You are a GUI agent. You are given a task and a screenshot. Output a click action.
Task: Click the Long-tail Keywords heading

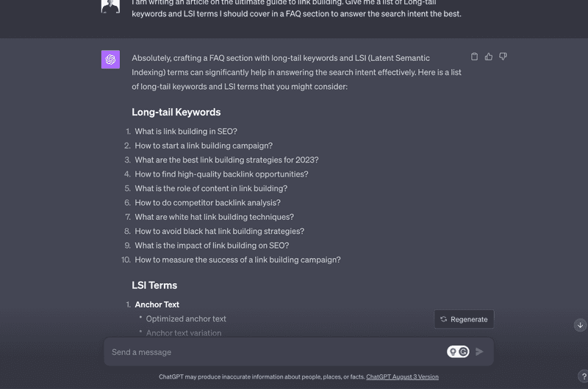tap(176, 113)
